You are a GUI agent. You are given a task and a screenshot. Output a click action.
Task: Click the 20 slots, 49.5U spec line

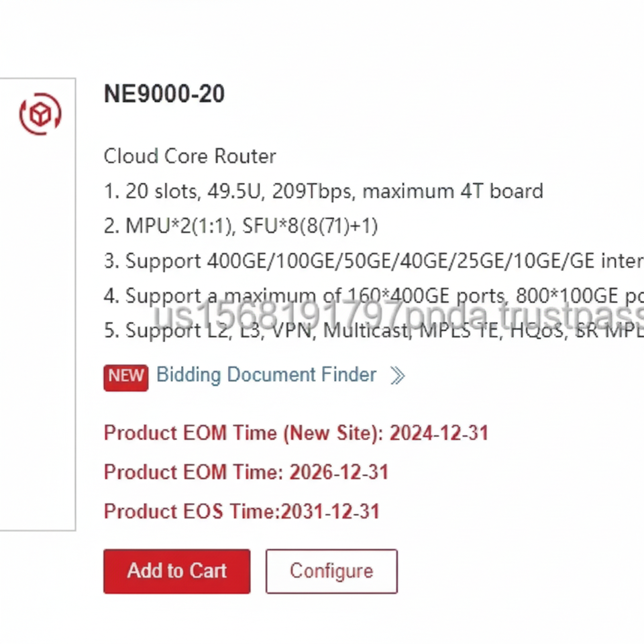(323, 191)
